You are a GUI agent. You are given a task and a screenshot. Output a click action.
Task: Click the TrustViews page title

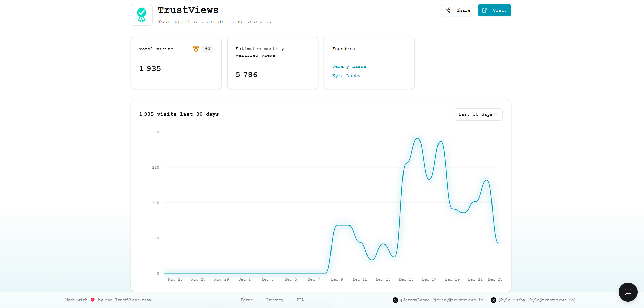tap(188, 10)
